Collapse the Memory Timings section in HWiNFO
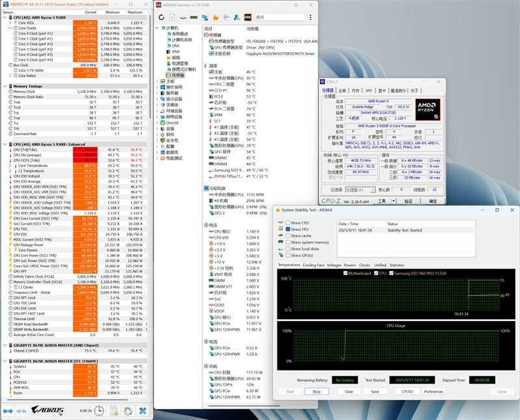The width and height of the screenshot is (520, 420). [5, 85]
